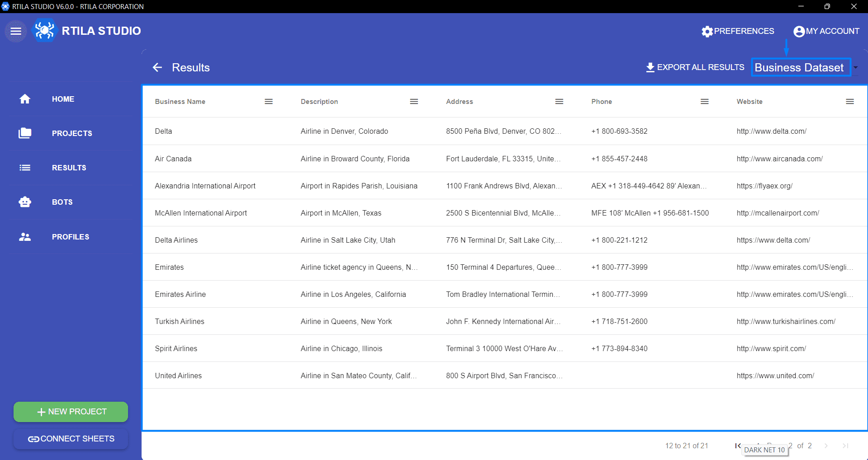Click the Delta Airlines website link
Viewport: 868px width, 460px height.
(x=773, y=240)
